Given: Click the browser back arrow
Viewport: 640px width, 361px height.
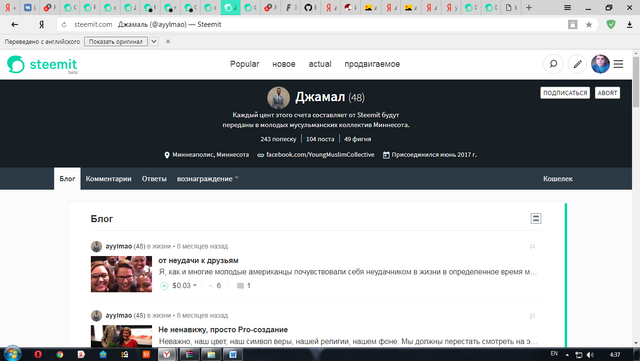Looking at the screenshot, I should coord(15,25).
